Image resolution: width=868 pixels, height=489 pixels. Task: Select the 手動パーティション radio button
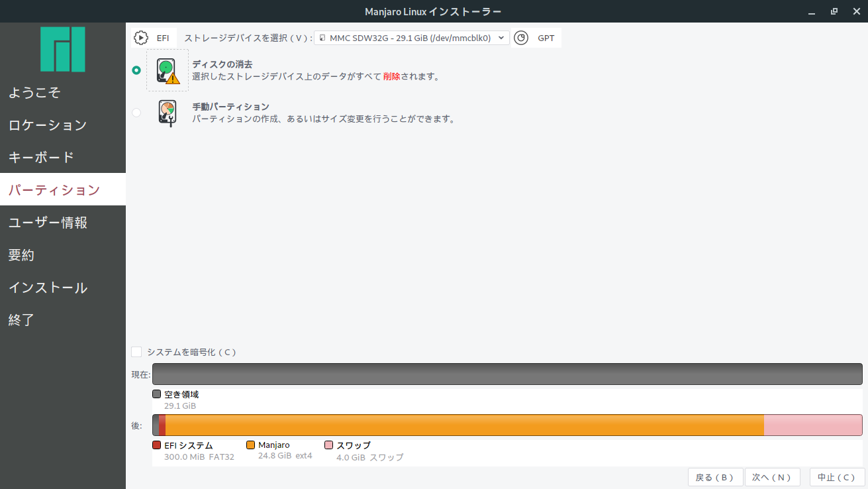click(136, 113)
